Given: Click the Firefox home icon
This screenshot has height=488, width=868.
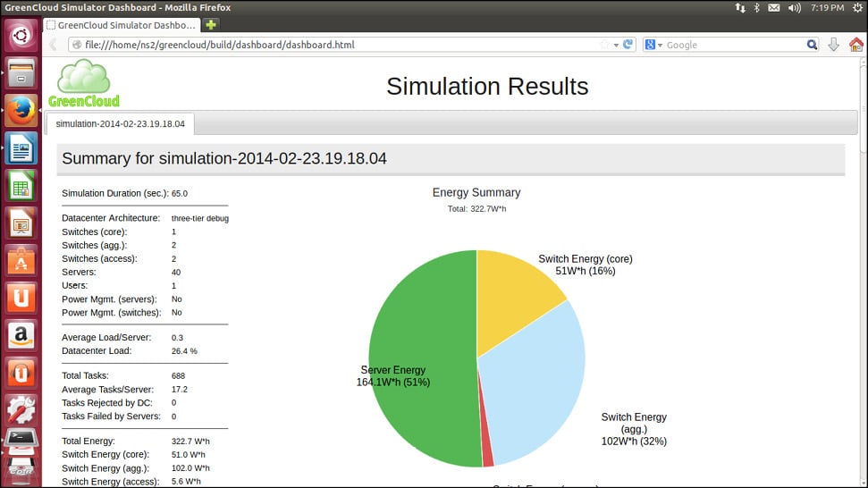Looking at the screenshot, I should point(856,45).
